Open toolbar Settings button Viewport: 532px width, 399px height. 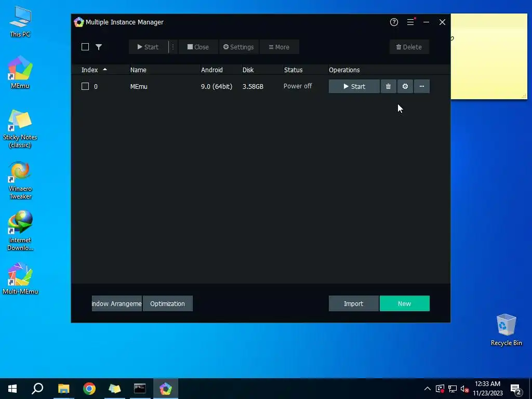pos(238,47)
